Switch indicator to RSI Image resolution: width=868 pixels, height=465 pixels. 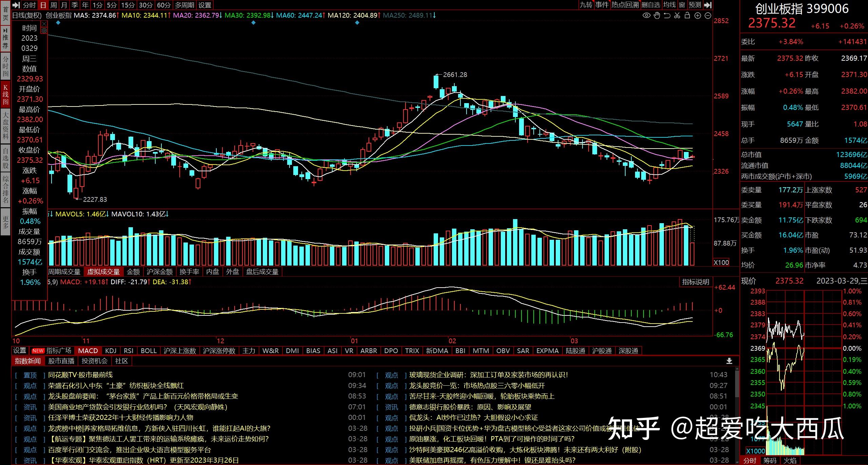point(129,351)
